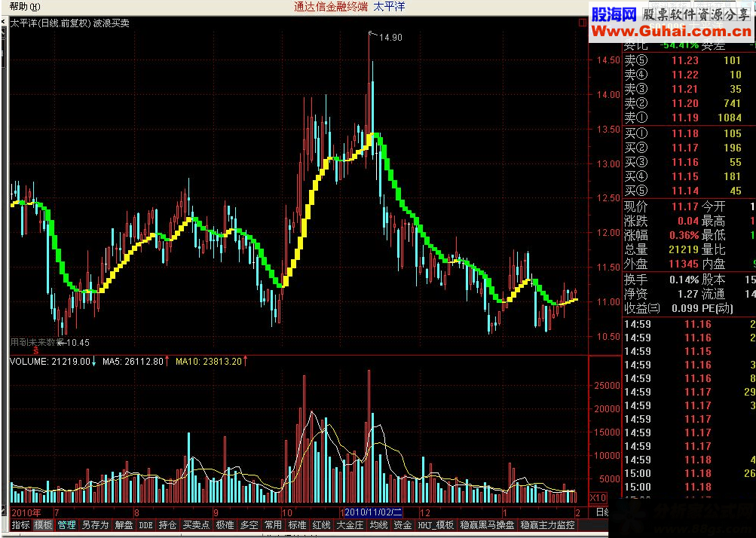Image resolution: width=756 pixels, height=538 pixels.
Task: Click the MA5: 26112.80 label
Action: click(x=133, y=361)
